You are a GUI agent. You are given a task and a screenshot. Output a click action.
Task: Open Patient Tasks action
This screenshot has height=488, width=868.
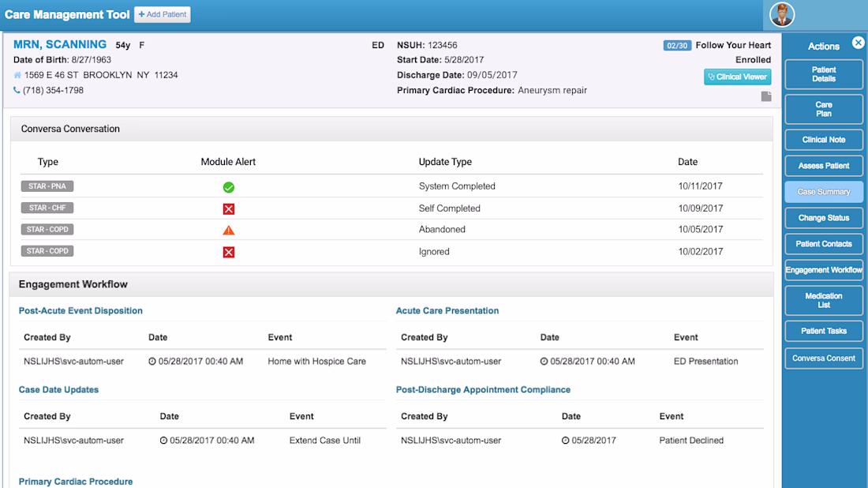[824, 331]
